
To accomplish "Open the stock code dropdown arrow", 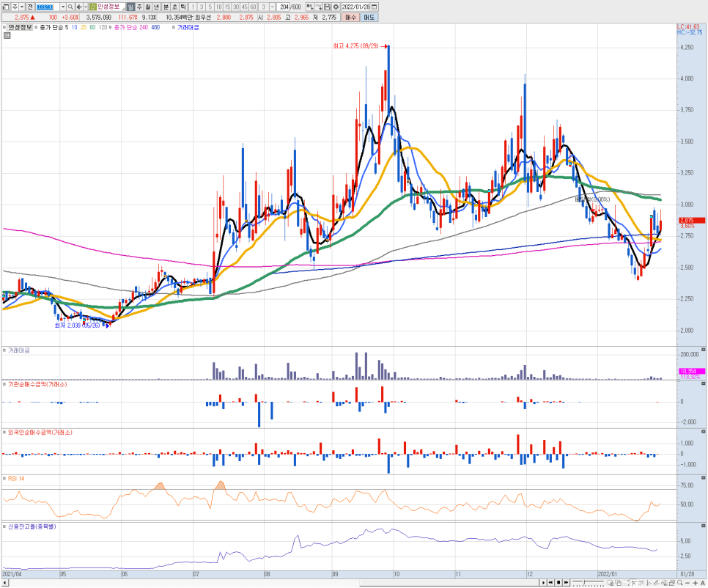I will pyautogui.click(x=63, y=7).
